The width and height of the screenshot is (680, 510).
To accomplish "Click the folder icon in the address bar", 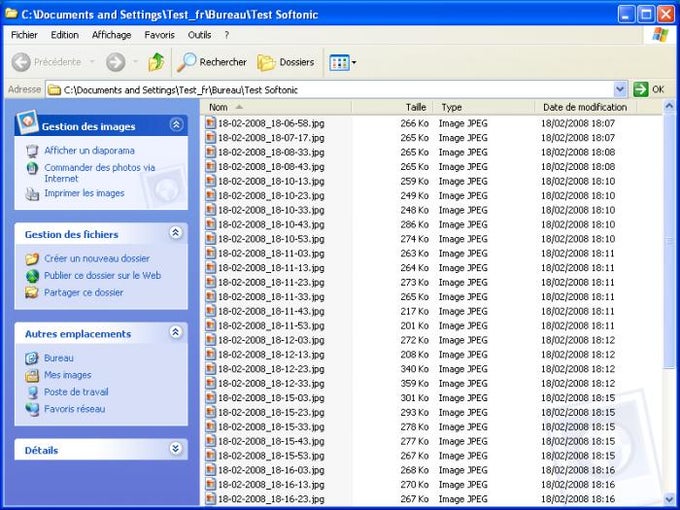I will pos(54,90).
